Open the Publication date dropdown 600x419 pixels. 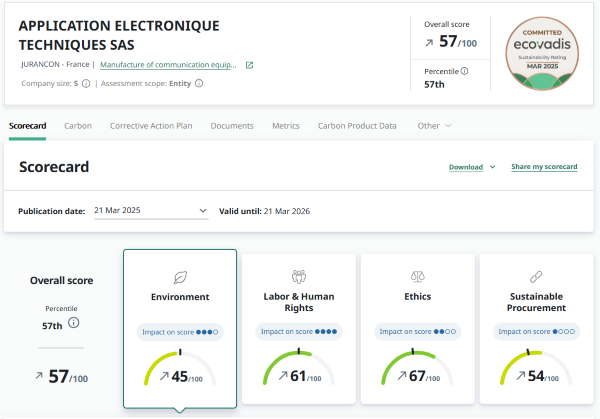151,211
